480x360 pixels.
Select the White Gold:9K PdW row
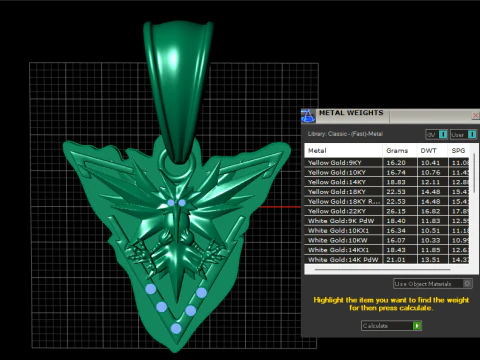pos(387,221)
